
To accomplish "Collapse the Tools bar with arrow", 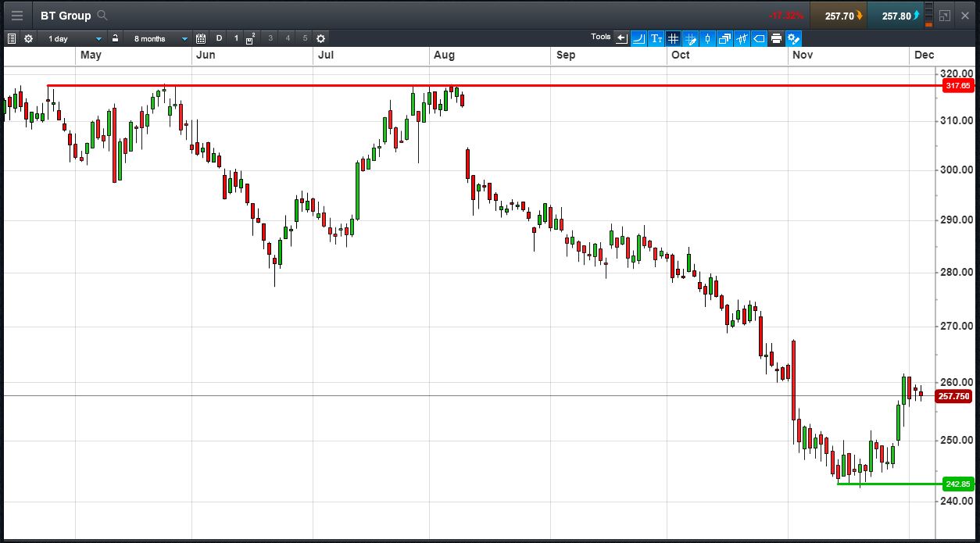I will point(621,38).
